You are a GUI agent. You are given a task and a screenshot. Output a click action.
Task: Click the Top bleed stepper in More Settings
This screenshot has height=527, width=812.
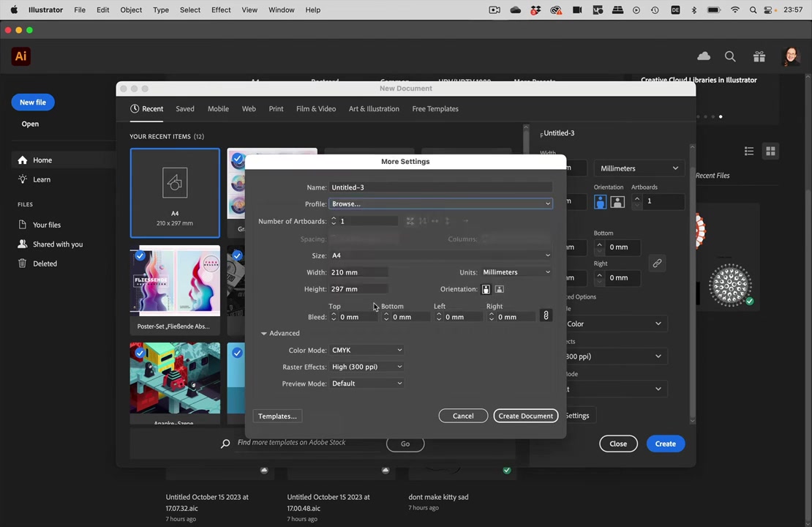pos(334,317)
